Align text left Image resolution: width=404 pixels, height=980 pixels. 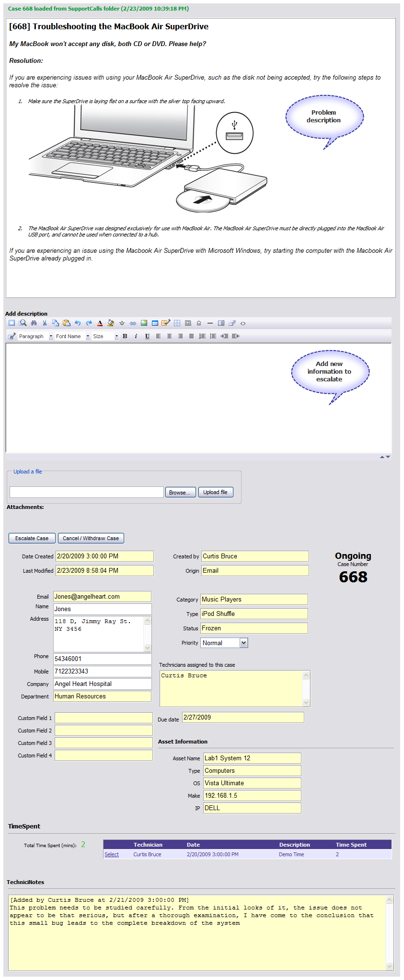pyautogui.click(x=158, y=336)
